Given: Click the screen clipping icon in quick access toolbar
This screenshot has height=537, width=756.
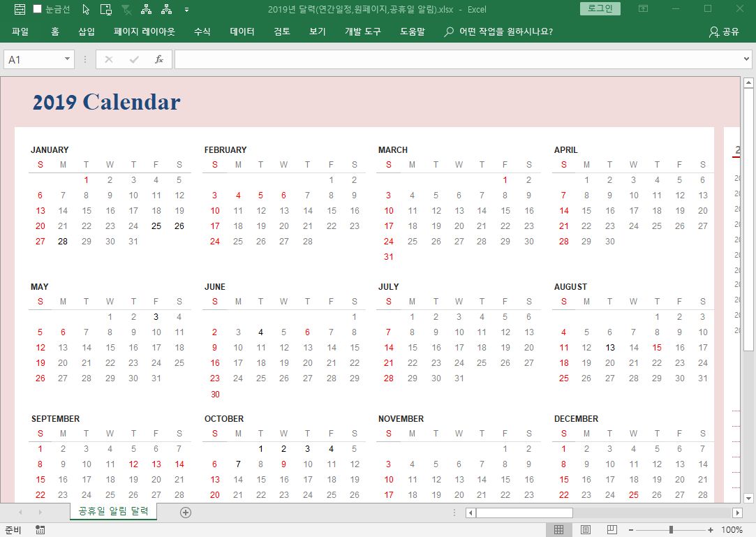Looking at the screenshot, I should 105,9.
